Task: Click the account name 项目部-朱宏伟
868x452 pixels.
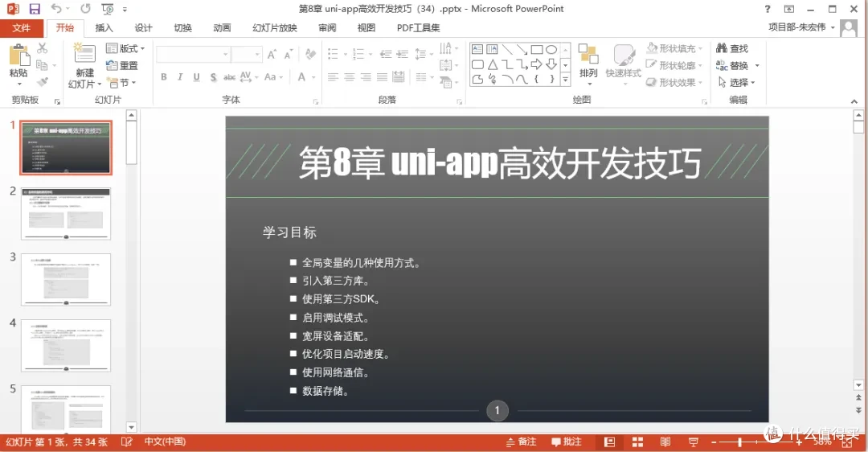Action: coord(796,27)
